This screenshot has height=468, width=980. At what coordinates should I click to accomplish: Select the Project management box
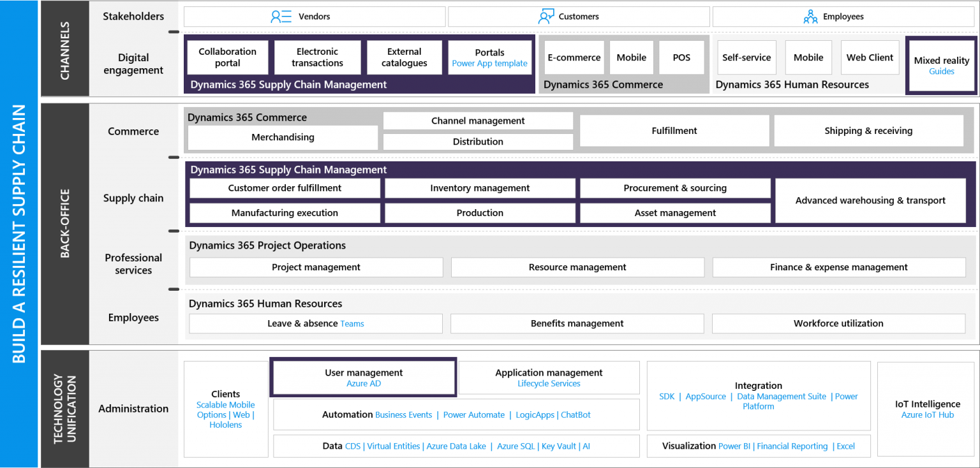pos(316,267)
